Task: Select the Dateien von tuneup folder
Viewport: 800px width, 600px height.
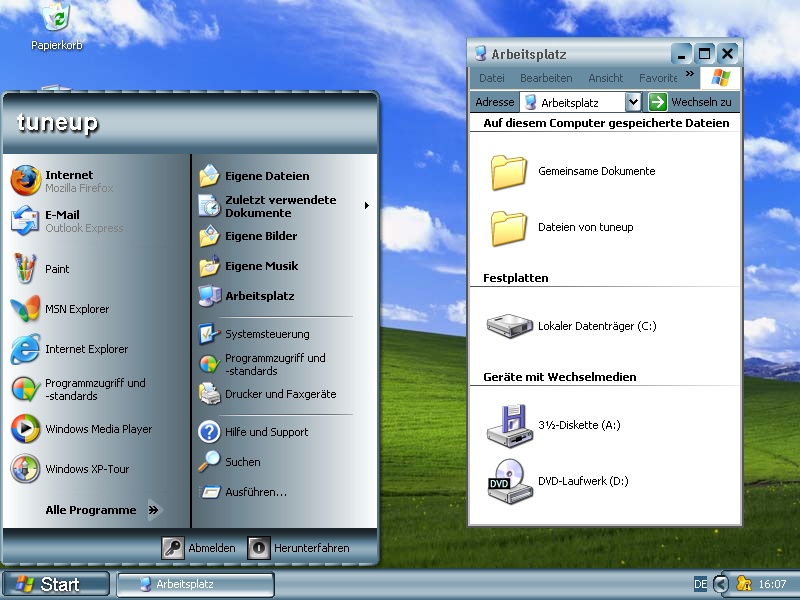Action: (x=562, y=228)
